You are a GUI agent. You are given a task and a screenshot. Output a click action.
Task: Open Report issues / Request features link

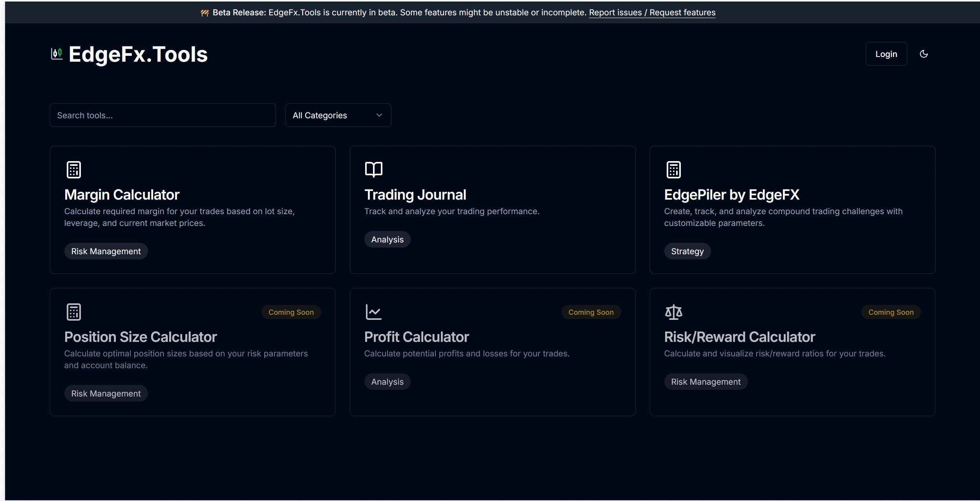[652, 13]
